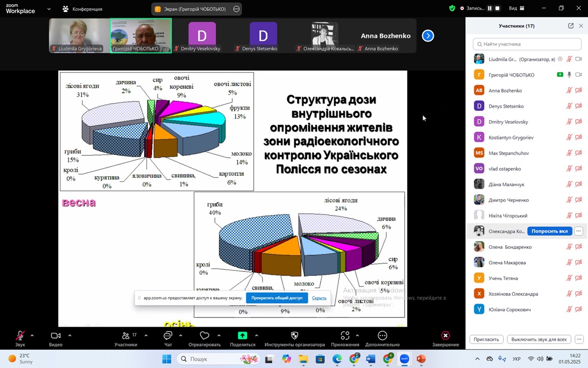Open participants panel more options ellipsis
This screenshot has width=588, height=368.
point(579,339)
